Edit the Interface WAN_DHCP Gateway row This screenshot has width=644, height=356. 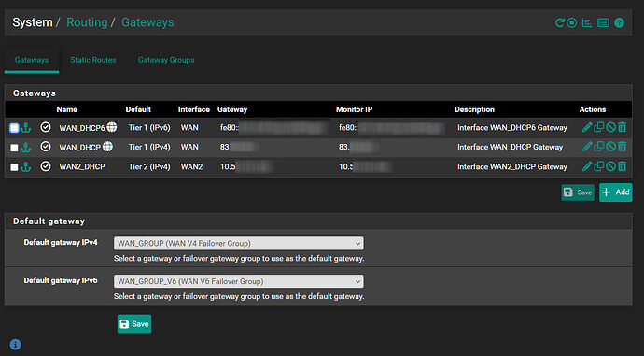point(587,147)
